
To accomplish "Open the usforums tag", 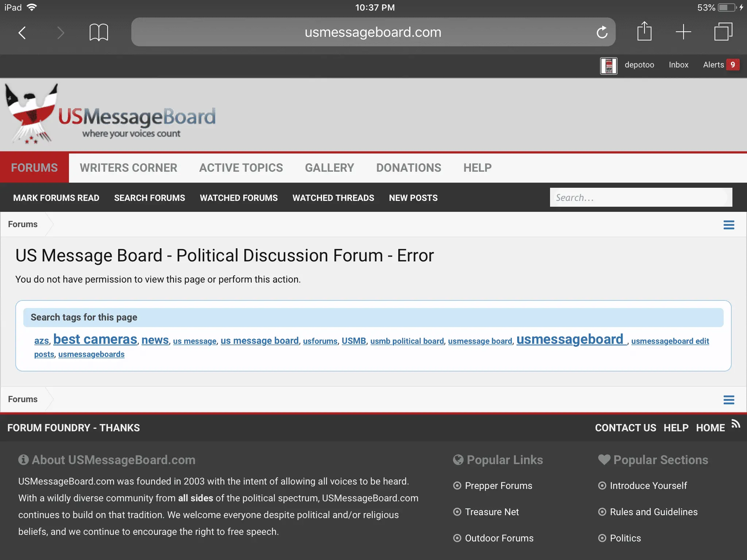I will click(320, 341).
